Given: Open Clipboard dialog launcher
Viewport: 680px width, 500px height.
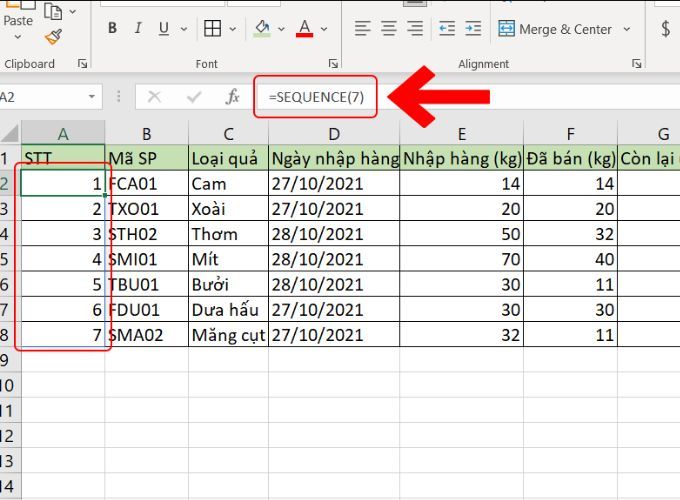Looking at the screenshot, I should (82, 64).
